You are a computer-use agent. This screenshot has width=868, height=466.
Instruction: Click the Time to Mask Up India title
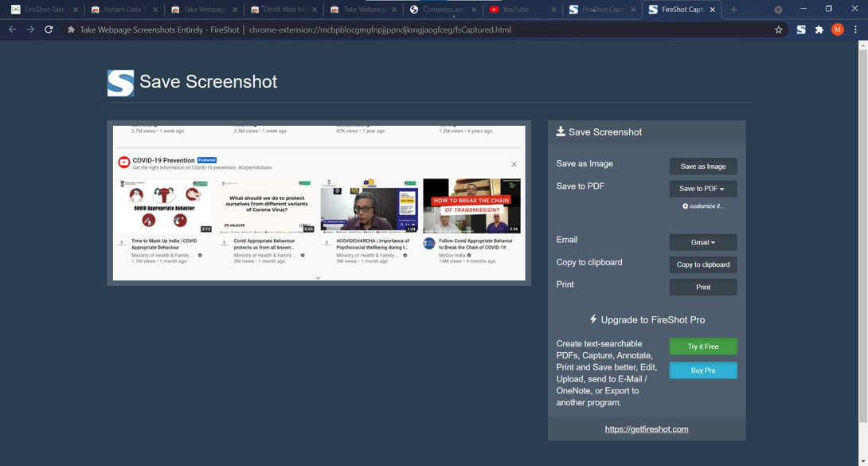(164, 244)
